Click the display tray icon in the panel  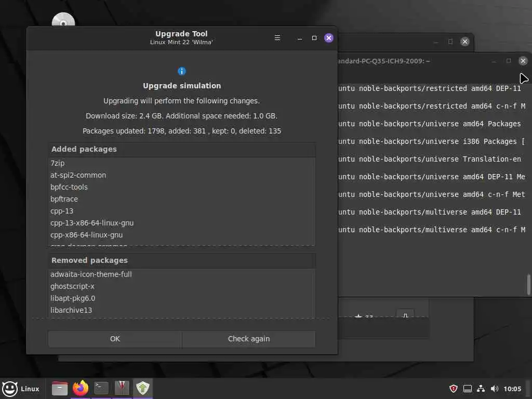[x=467, y=389]
